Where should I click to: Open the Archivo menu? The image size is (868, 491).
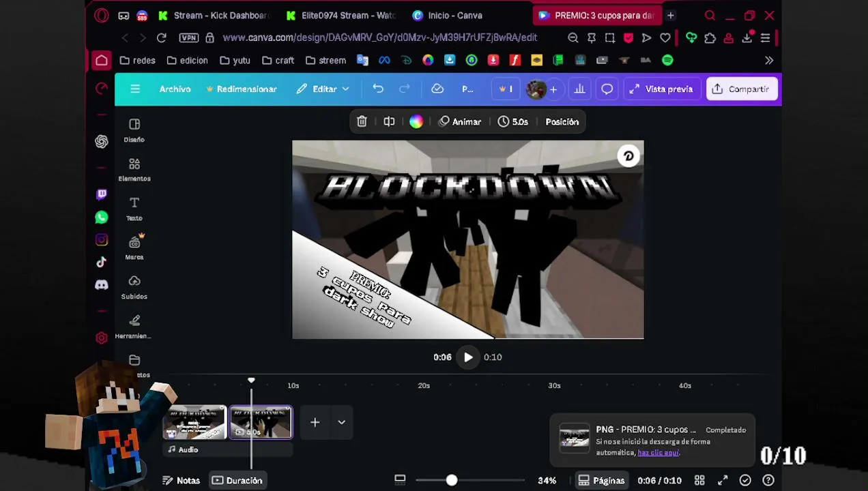pyautogui.click(x=175, y=89)
